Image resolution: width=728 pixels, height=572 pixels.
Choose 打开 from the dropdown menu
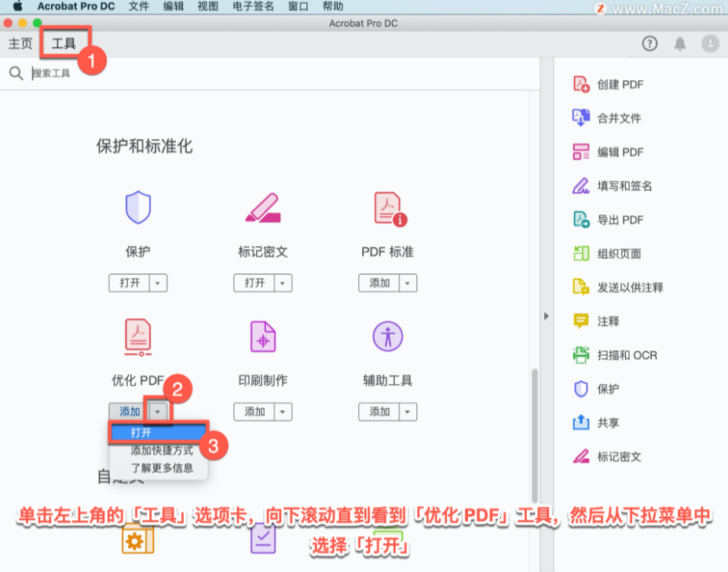[157, 433]
